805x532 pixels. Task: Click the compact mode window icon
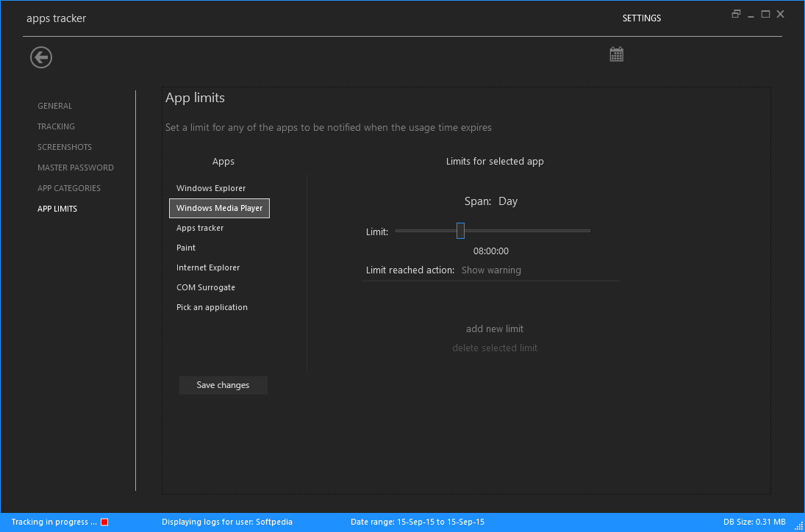(736, 14)
